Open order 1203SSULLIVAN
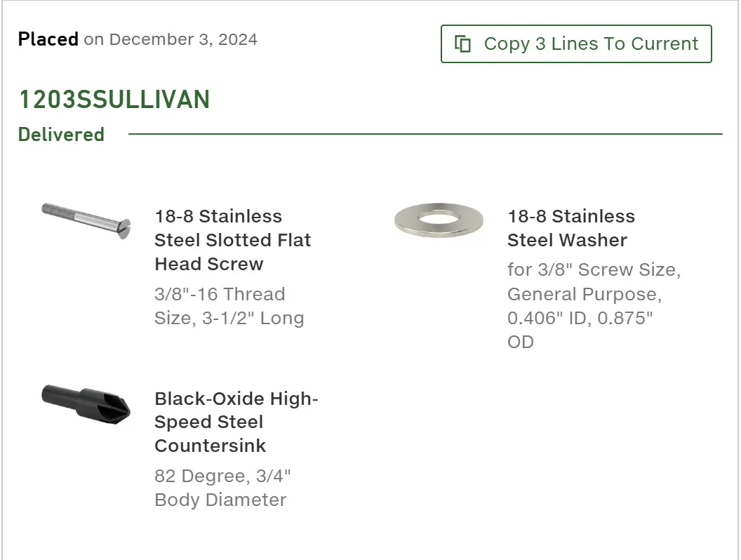This screenshot has height=560, width=741. click(114, 100)
